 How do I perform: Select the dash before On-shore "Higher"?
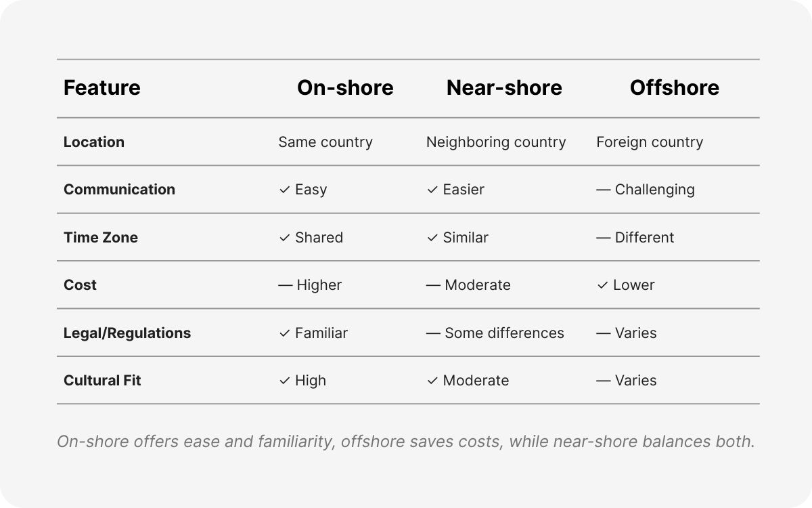pos(286,285)
